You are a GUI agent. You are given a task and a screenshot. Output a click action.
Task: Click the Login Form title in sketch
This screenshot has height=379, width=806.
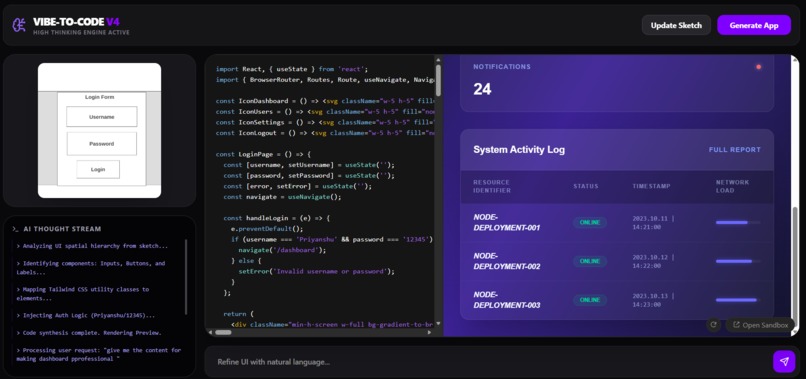click(x=100, y=97)
